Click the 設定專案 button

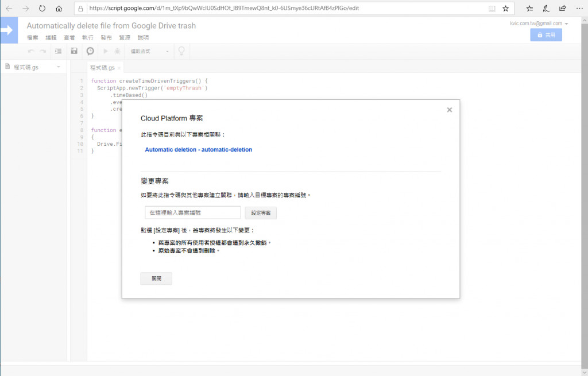[261, 213]
